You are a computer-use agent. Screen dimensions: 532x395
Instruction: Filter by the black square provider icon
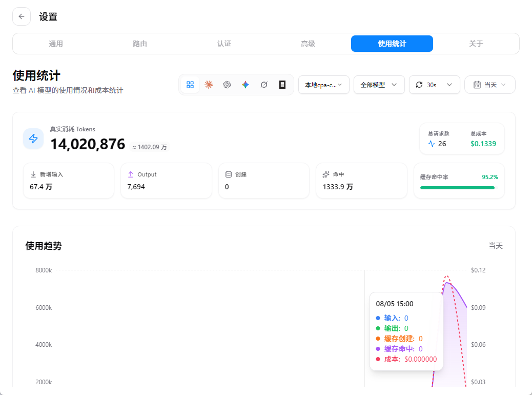282,85
